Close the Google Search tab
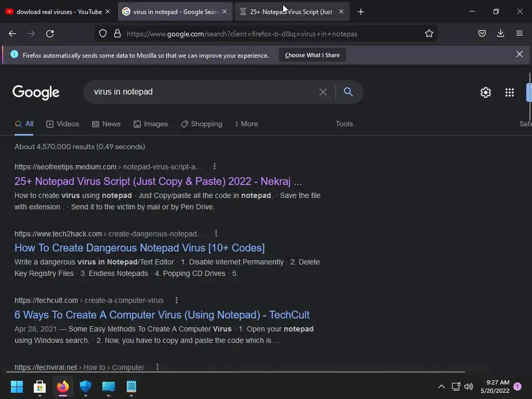 tap(224, 11)
